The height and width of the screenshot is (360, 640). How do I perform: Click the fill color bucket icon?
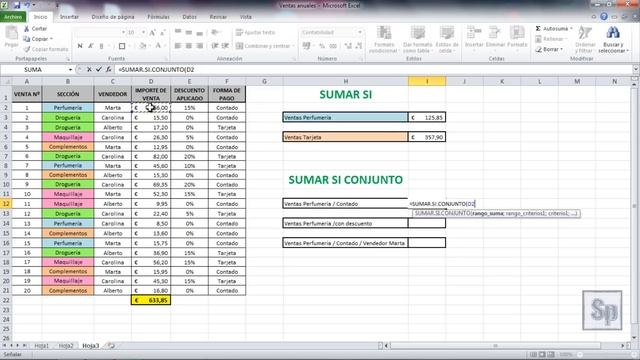pos(142,46)
